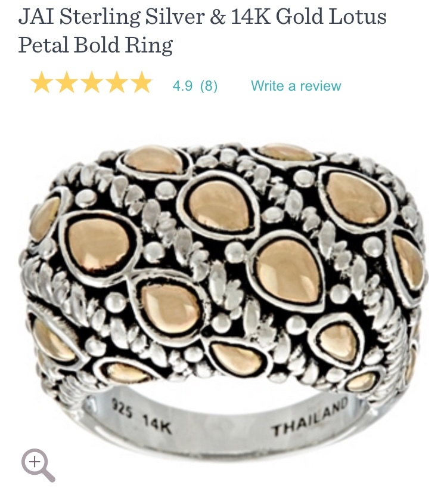Click the THAILAND engraving on ring band
Viewport: 447px width, 504px height.
[310, 416]
